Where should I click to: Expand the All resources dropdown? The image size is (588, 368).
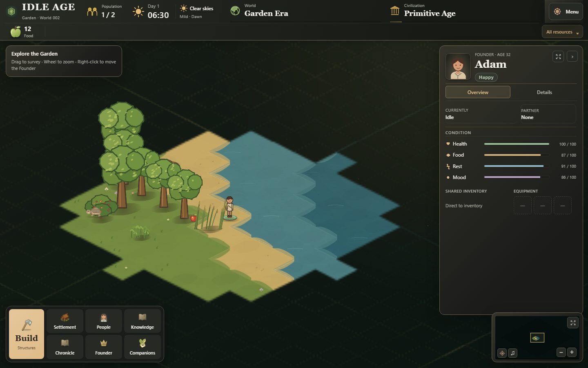click(x=562, y=32)
